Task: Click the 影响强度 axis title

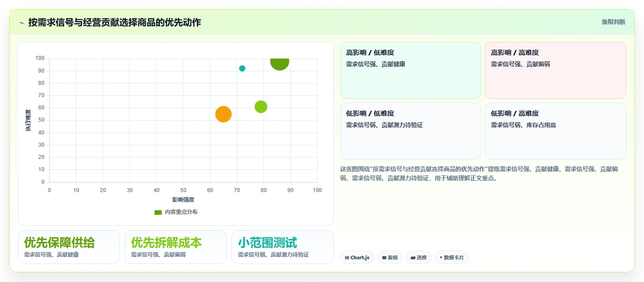Action: (183, 200)
